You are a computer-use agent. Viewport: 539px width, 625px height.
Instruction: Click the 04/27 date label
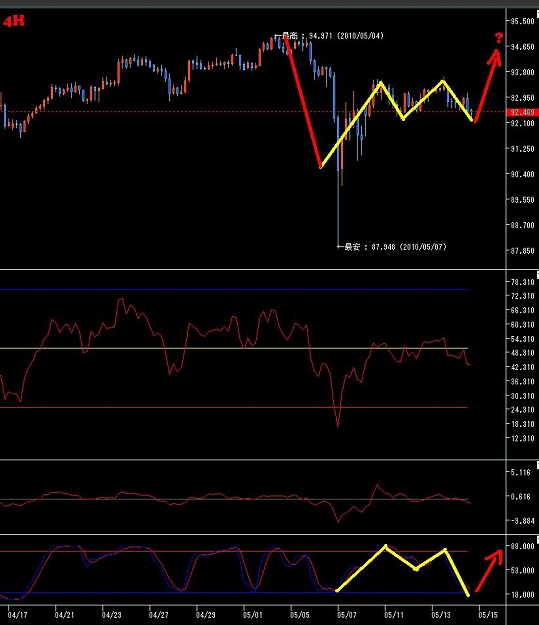click(x=159, y=615)
